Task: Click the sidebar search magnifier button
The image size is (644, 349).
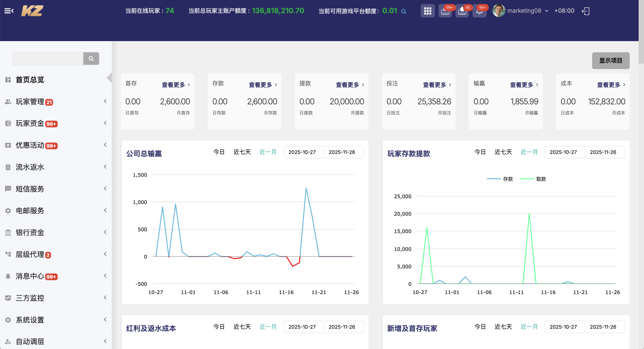Action: (x=91, y=59)
